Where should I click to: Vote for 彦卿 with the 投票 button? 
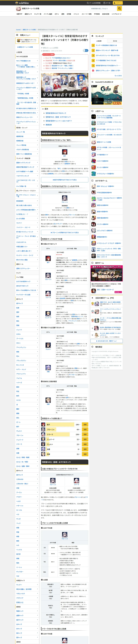pyautogui.click(x=85, y=454)
